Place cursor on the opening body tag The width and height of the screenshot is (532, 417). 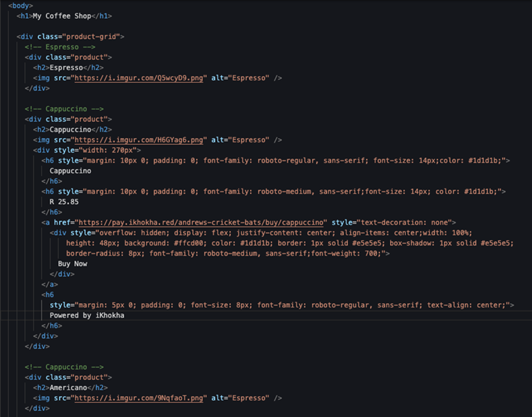pyautogui.click(x=20, y=5)
